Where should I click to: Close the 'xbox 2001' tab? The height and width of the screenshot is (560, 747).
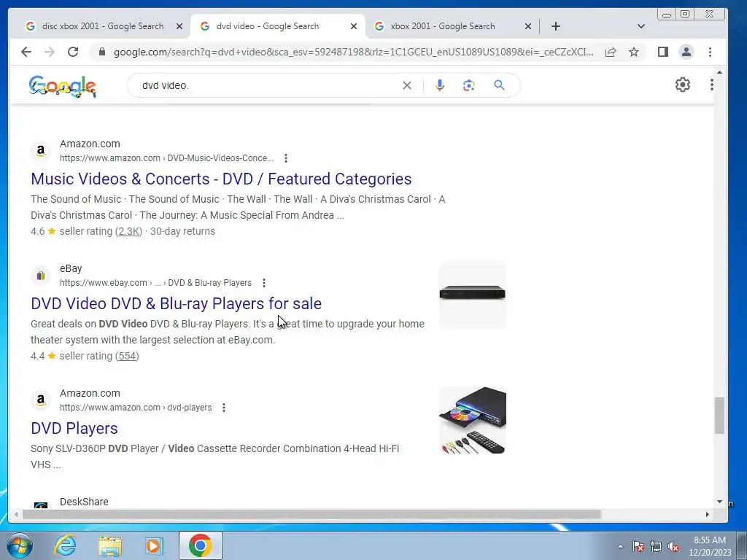tap(528, 27)
